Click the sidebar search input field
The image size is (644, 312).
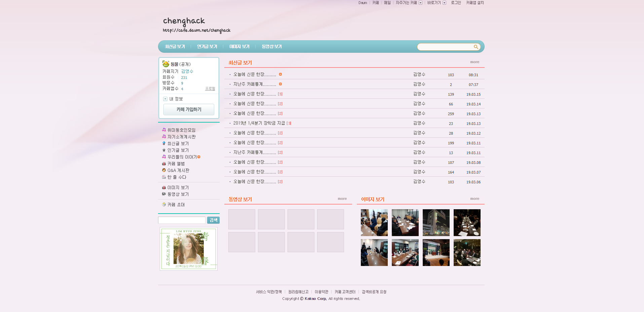(x=182, y=220)
